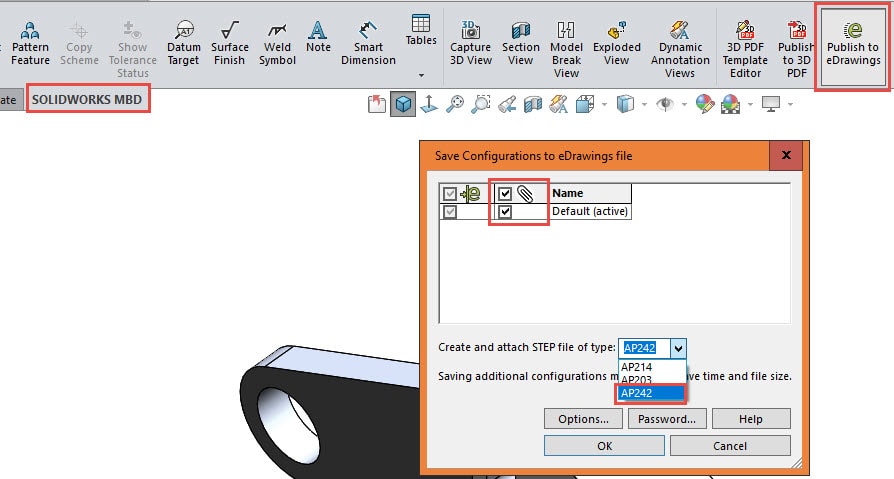Click the View Settings monitor icon
This screenshot has width=894, height=479.
pyautogui.click(x=771, y=104)
